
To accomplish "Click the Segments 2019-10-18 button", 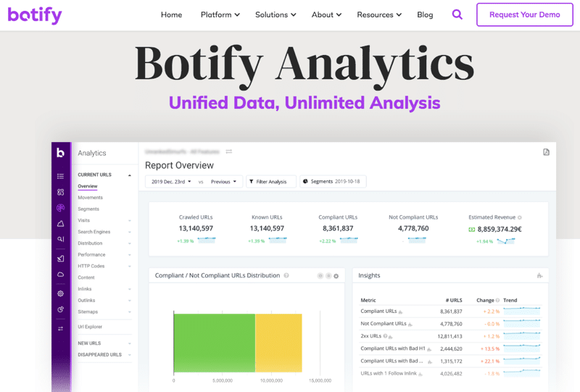I will (333, 182).
